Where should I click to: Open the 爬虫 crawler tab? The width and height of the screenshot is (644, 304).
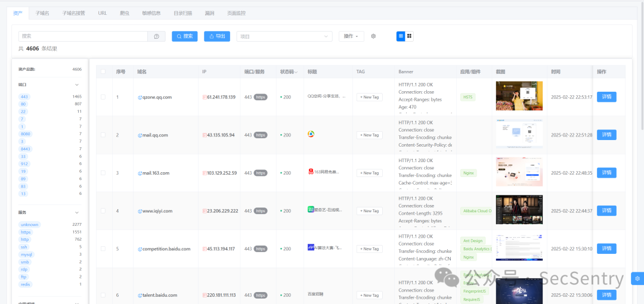(x=125, y=13)
